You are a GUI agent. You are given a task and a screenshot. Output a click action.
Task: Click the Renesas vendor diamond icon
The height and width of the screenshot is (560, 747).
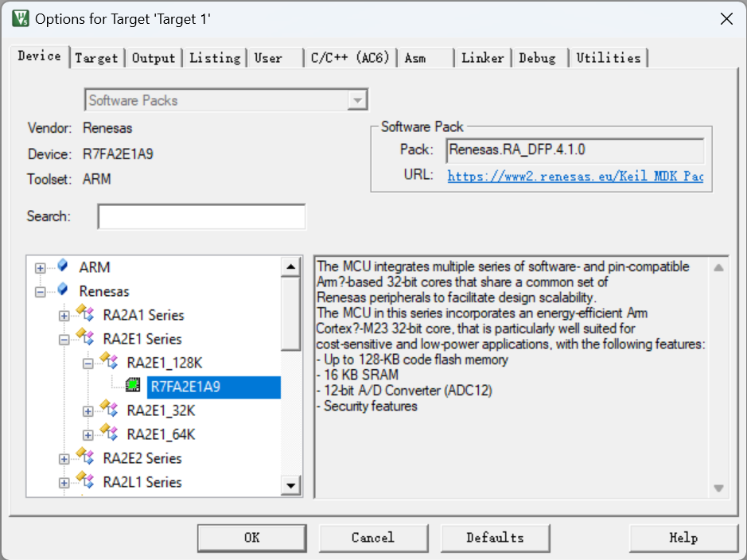[62, 289]
